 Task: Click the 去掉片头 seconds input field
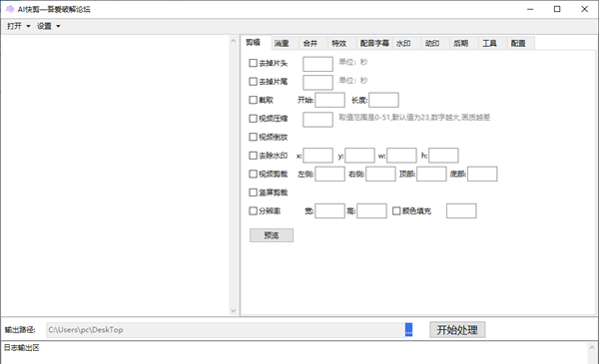pyautogui.click(x=317, y=64)
